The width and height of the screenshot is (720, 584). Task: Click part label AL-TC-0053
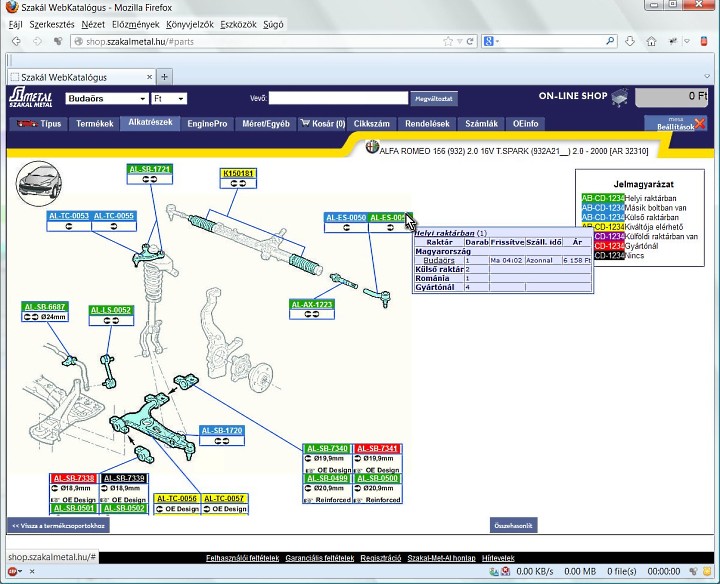click(69, 216)
